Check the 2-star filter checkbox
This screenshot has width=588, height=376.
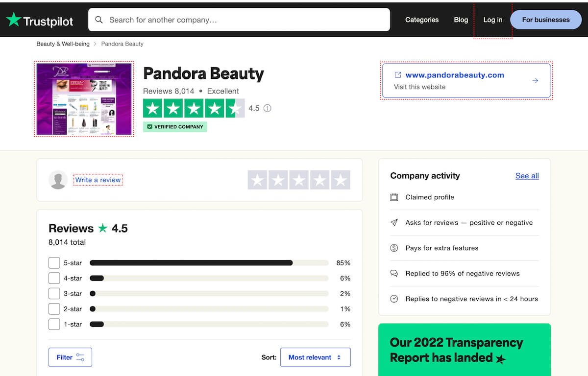coord(54,308)
